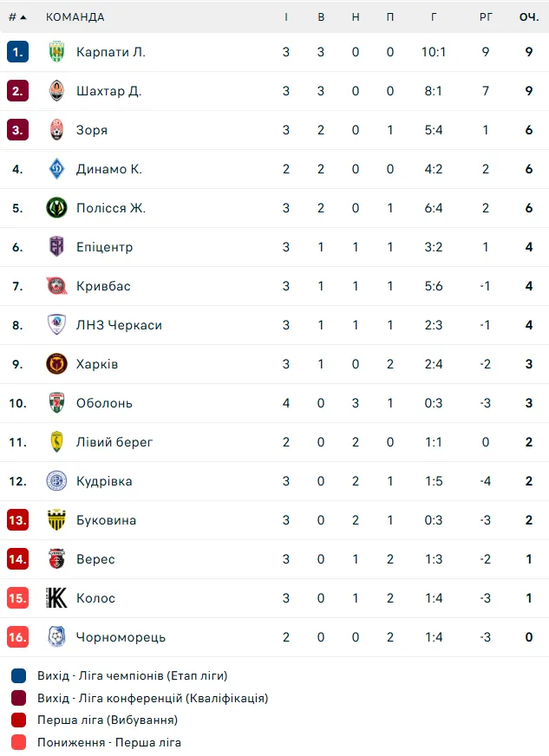Open the Зоря team name link
The height and width of the screenshot is (756, 549).
(x=92, y=130)
